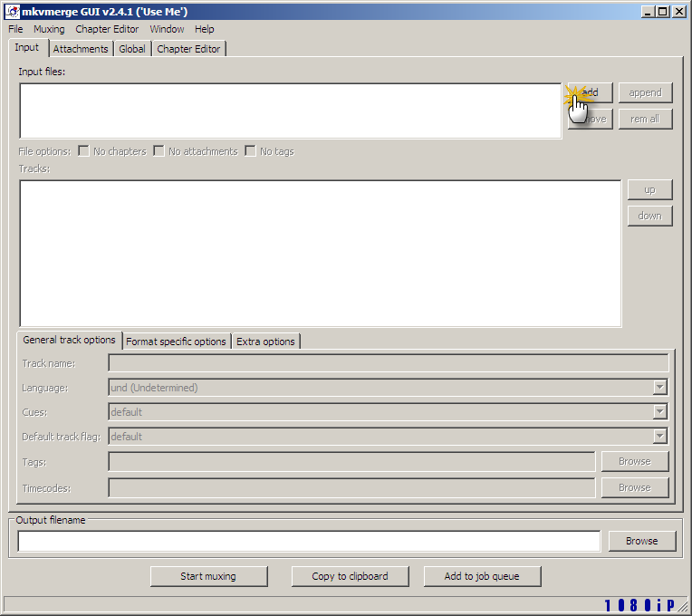Open the Help menu
Image resolution: width=692 pixels, height=616 pixels.
[x=205, y=29]
